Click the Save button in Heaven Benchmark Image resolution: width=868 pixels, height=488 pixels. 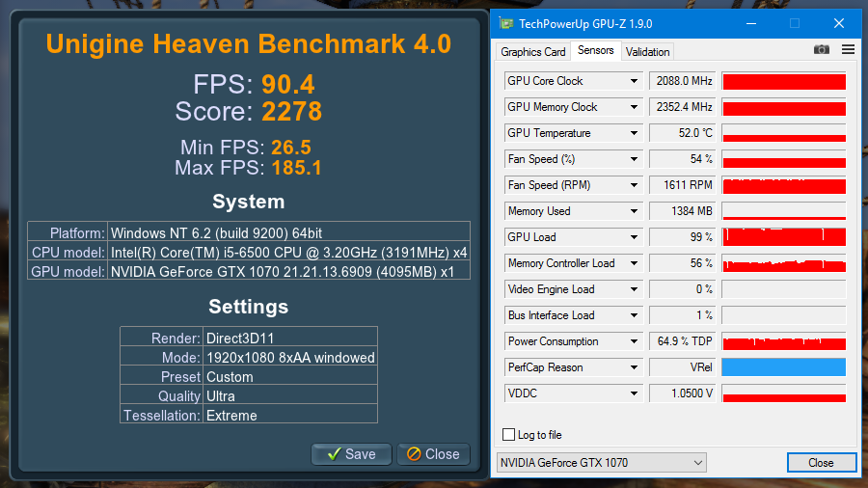[351, 454]
